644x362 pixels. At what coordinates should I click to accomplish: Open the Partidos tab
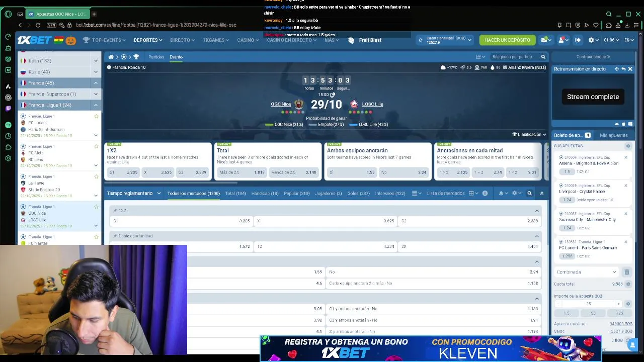tap(156, 57)
